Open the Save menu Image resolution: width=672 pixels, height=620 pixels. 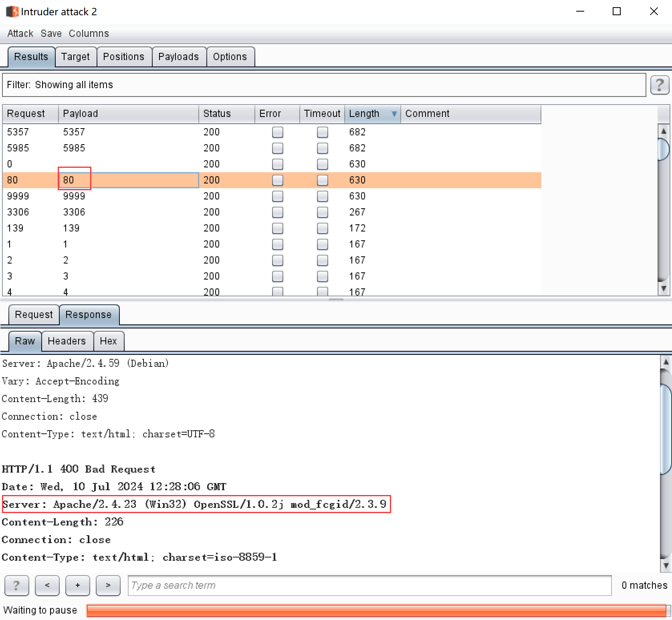point(51,34)
